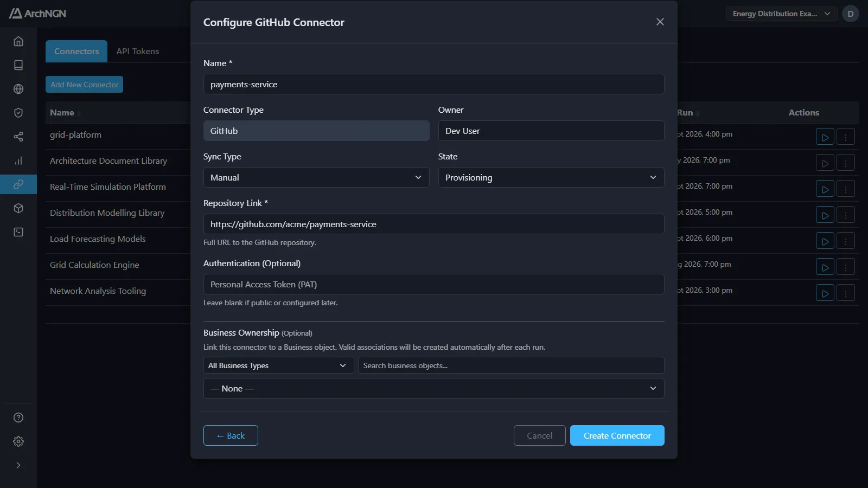
Task: Open the All Business Types dropdown
Action: point(279,365)
